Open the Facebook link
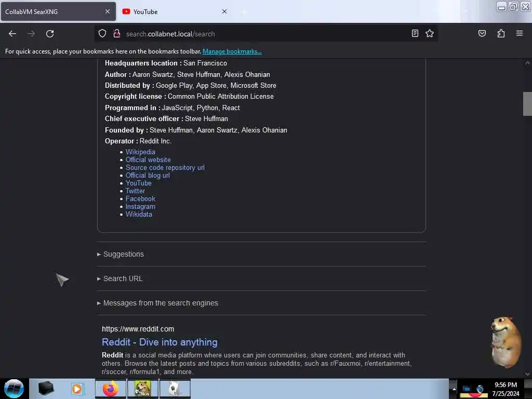The width and height of the screenshot is (532, 399). (x=140, y=199)
